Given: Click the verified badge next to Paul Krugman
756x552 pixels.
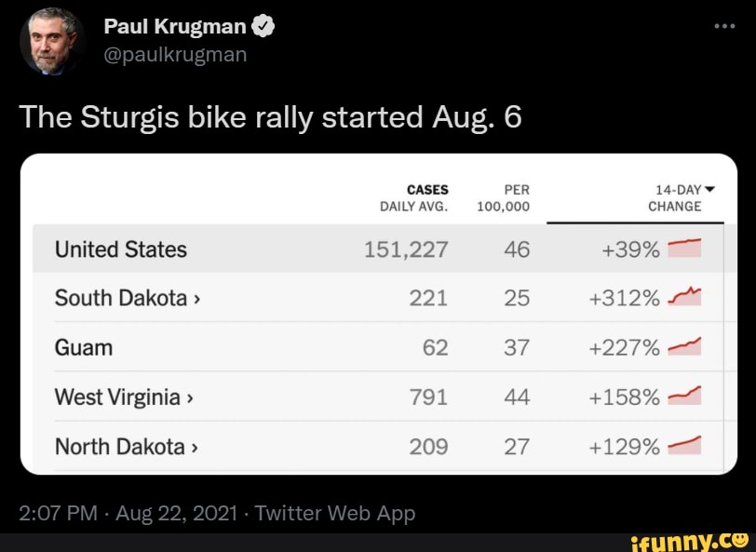Looking at the screenshot, I should (x=263, y=28).
